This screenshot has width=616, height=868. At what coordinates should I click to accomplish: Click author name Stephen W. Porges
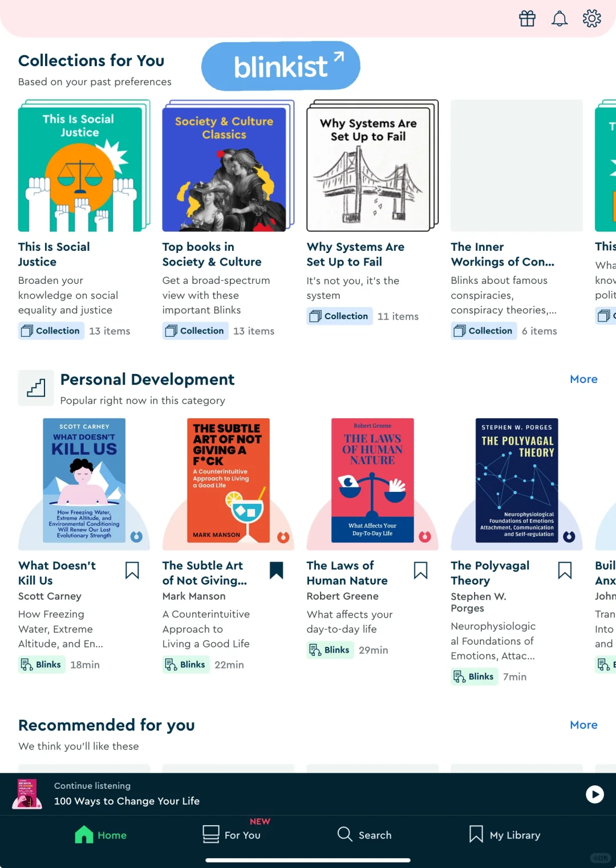(479, 602)
